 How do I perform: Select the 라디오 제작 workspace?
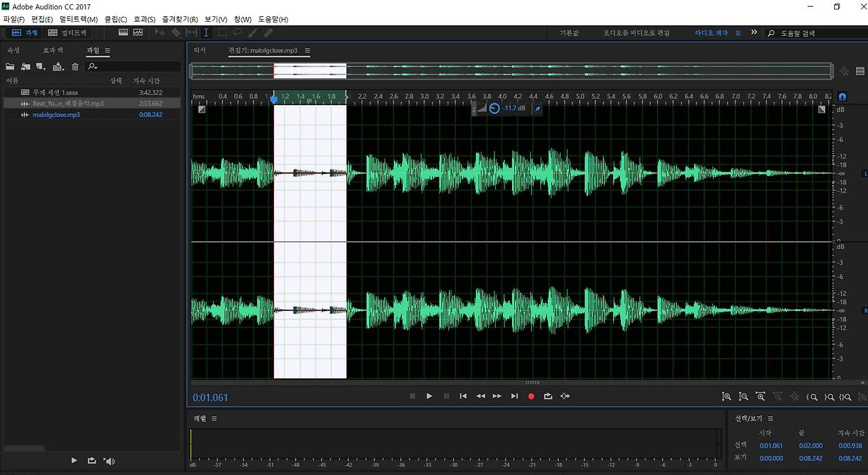point(711,33)
